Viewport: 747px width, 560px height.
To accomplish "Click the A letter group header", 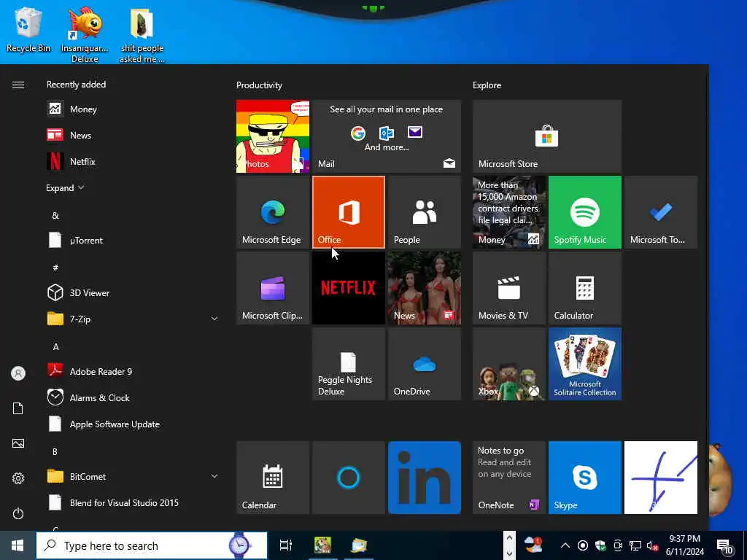I will 55,346.
